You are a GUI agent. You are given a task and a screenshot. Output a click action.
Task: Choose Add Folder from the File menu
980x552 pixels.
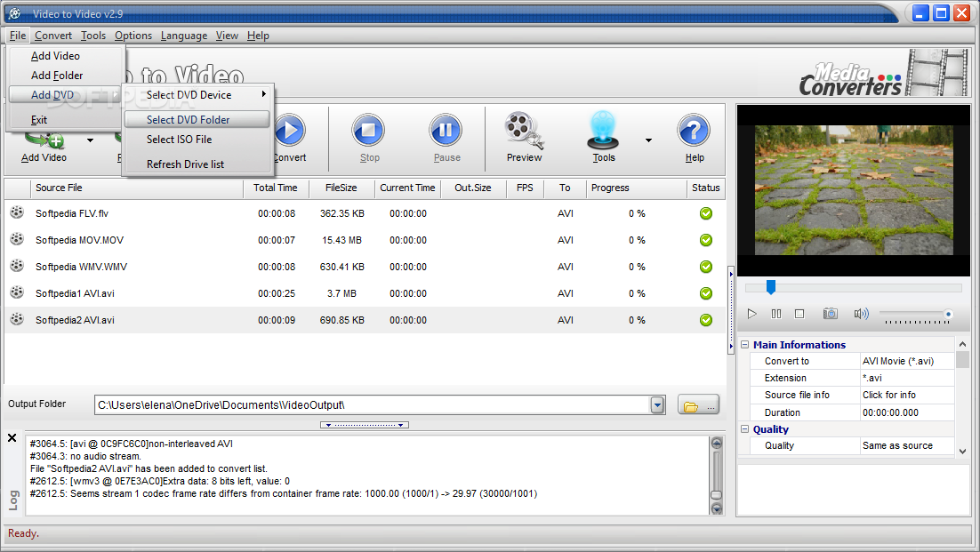click(65, 75)
